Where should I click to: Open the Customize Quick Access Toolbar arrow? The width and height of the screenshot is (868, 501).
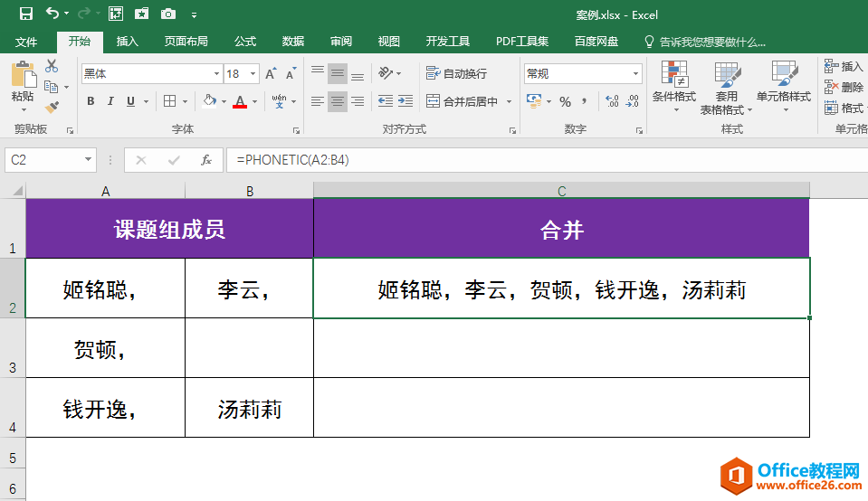[195, 15]
